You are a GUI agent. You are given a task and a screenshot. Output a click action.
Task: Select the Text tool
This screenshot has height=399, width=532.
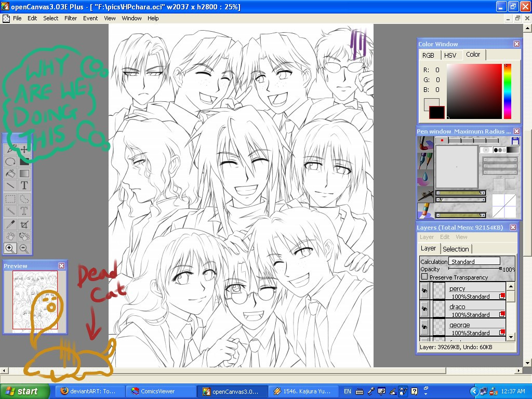24,185
